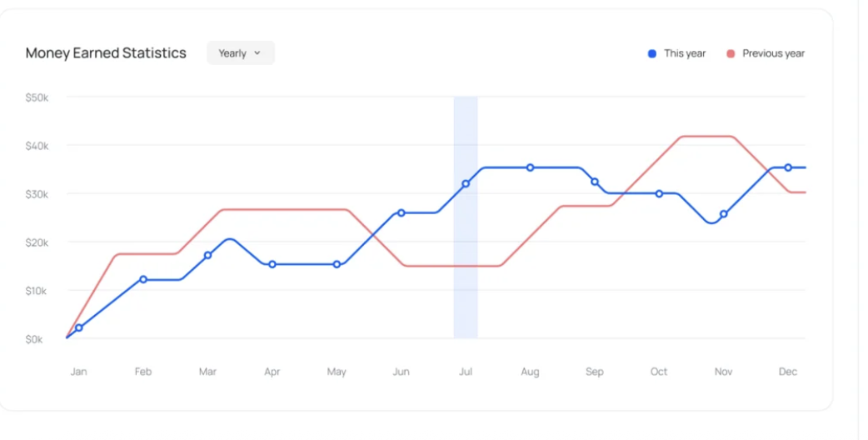Screen dimensions: 868x440
Task: Click the chevron arrow beside Yearly
Action: [257, 53]
